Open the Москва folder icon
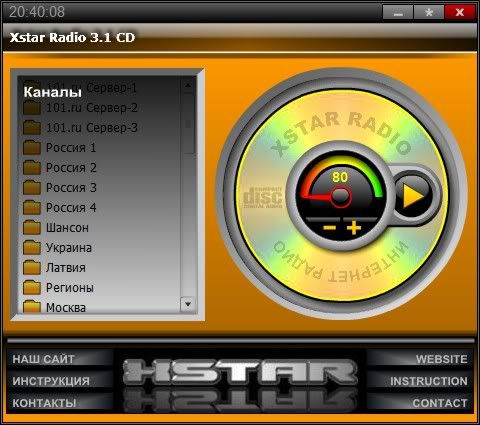Viewport: 480px width, 425px height. (32, 307)
